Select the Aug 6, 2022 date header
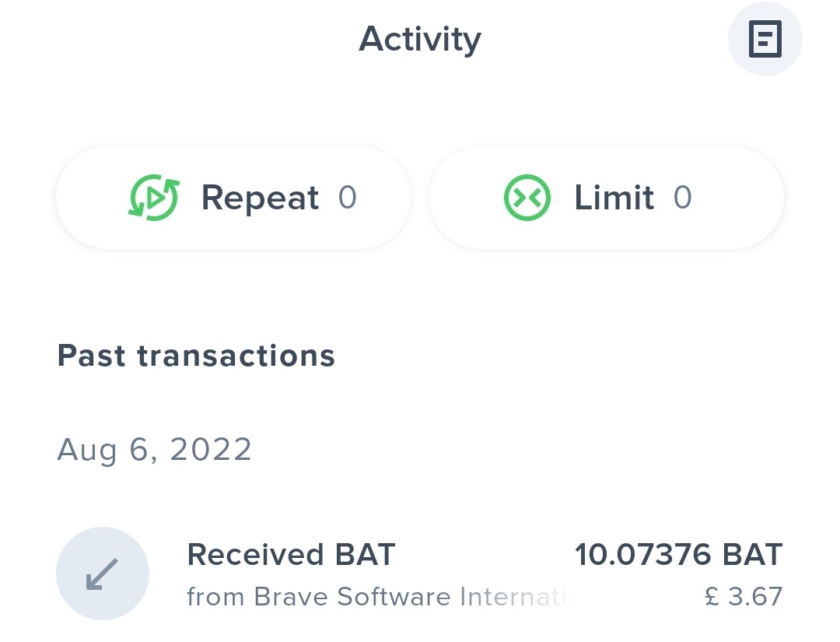 (155, 450)
